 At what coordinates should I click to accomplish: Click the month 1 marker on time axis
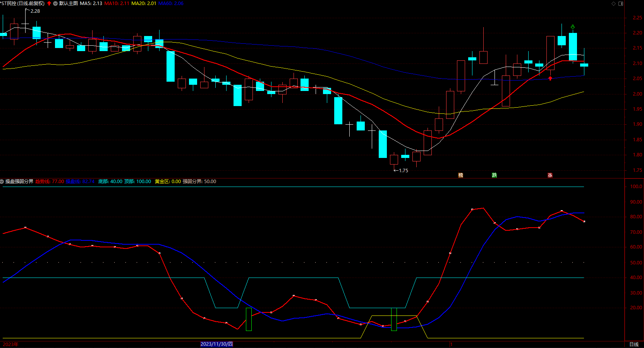coord(451,344)
